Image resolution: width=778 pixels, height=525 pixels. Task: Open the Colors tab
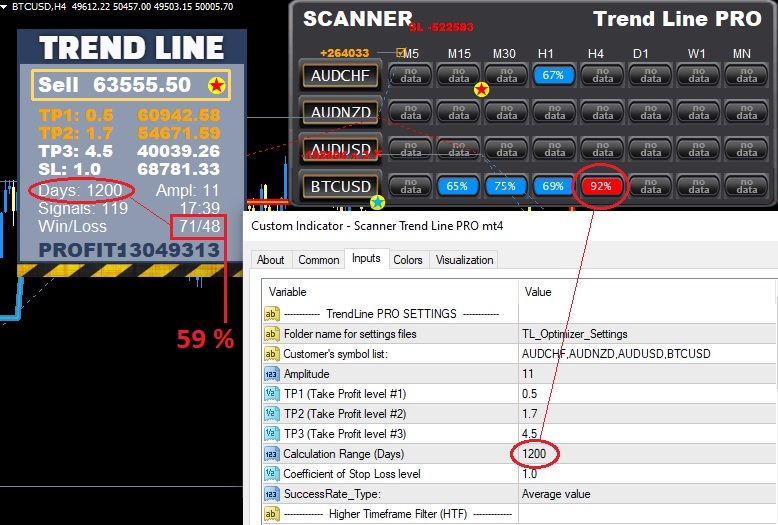408,260
